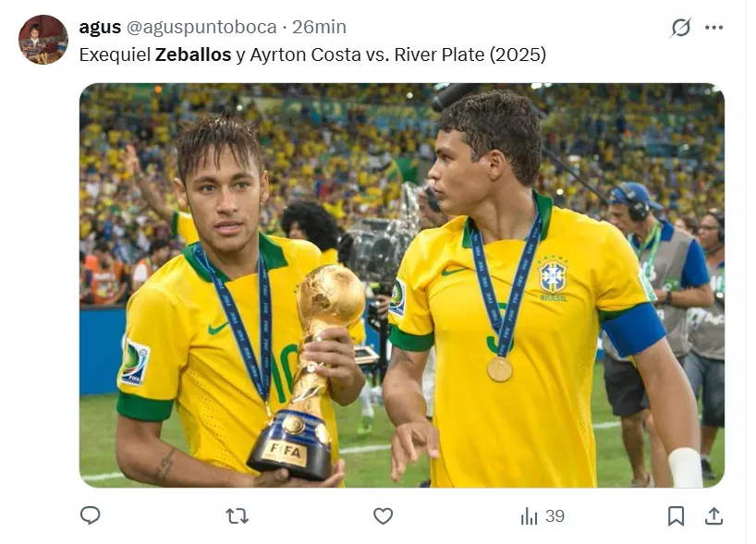Expand the three-dot more options menu
The width and height of the screenshot is (756, 544).
click(714, 28)
